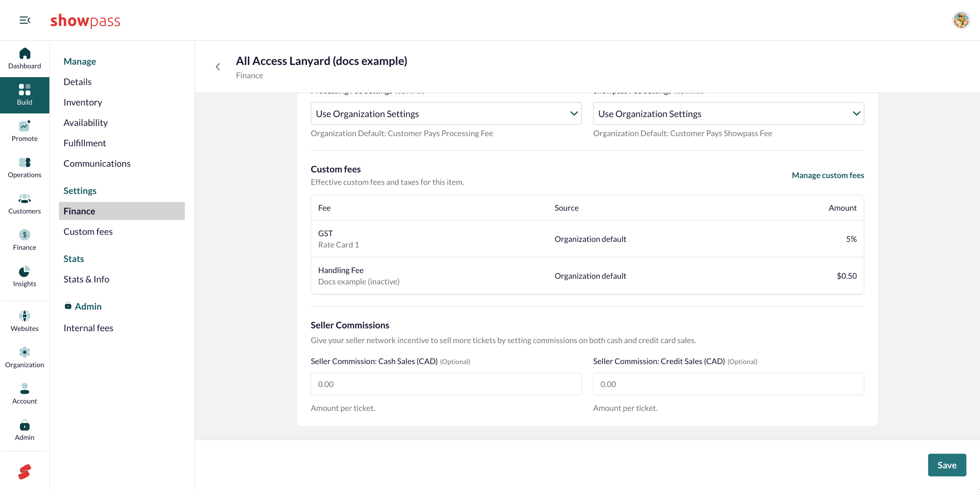
Task: Open the Finance dollar icon in main sidebar
Action: tap(25, 235)
